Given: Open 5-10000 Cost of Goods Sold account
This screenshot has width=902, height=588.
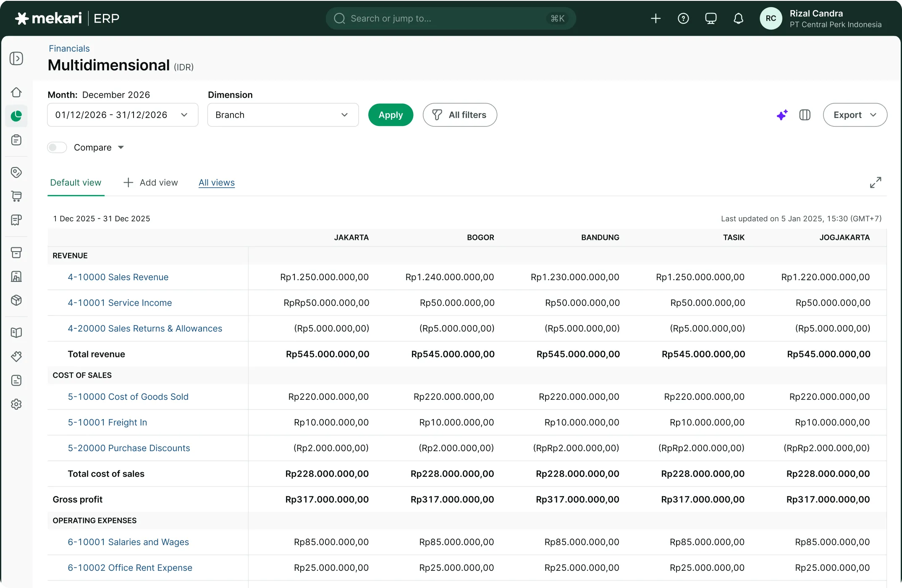Looking at the screenshot, I should point(128,397).
